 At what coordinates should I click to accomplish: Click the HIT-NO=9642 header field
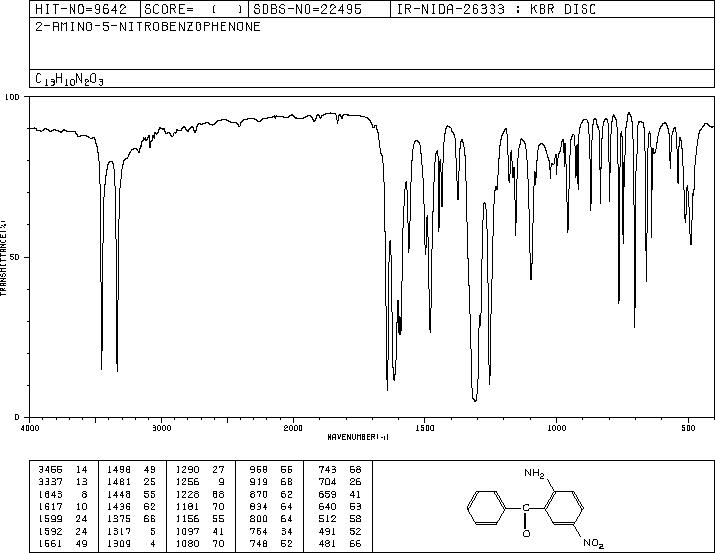pos(85,9)
